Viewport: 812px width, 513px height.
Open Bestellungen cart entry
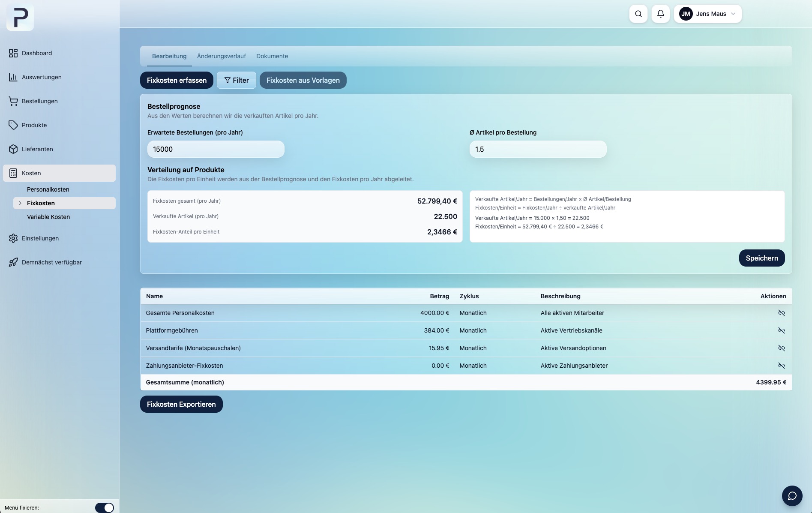[39, 101]
